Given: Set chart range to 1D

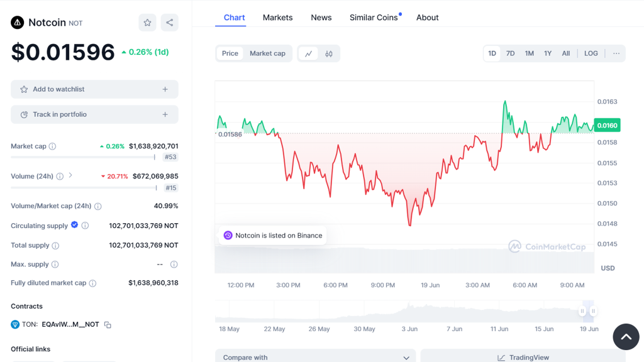Looking at the screenshot, I should [x=492, y=53].
